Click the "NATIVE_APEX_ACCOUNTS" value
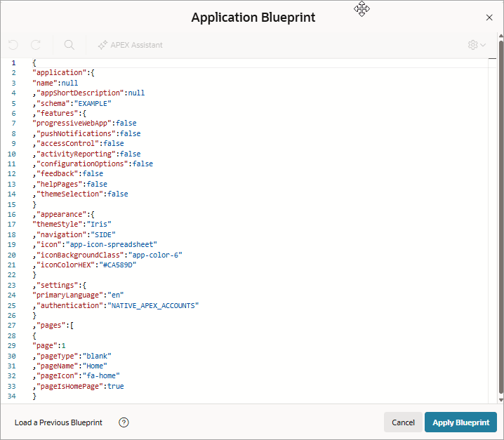 [x=153, y=305]
